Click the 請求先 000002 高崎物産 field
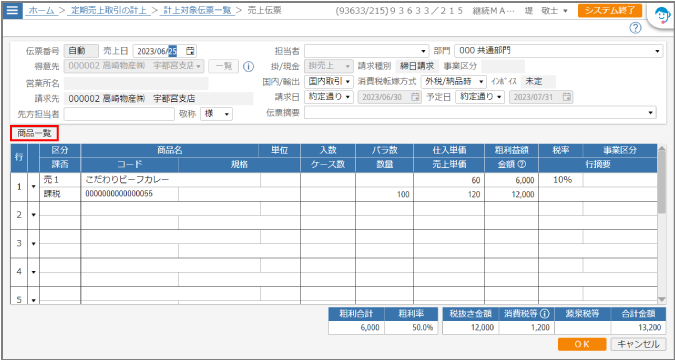675x360 pixels. point(158,99)
